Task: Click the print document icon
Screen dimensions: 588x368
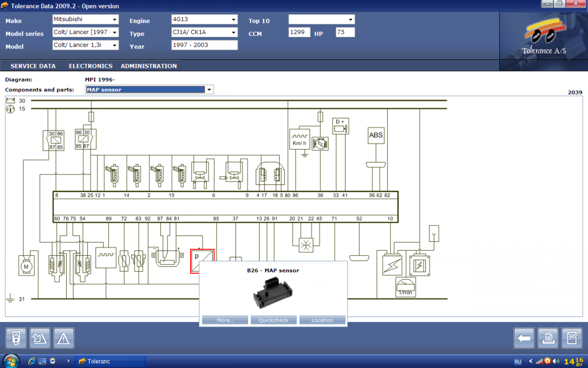Action: (x=548, y=338)
